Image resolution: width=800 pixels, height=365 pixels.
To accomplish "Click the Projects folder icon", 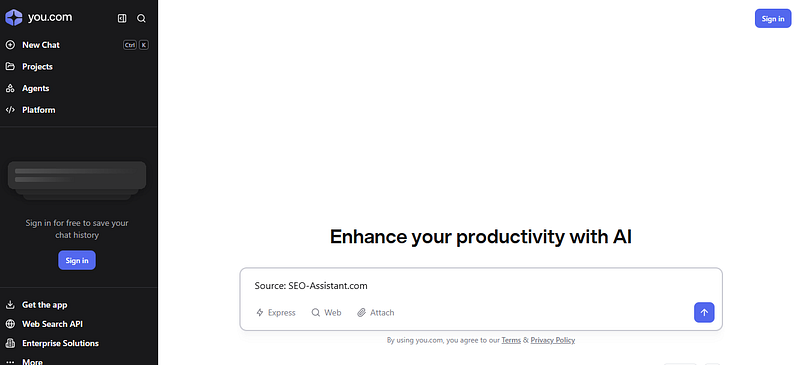I will [x=10, y=66].
